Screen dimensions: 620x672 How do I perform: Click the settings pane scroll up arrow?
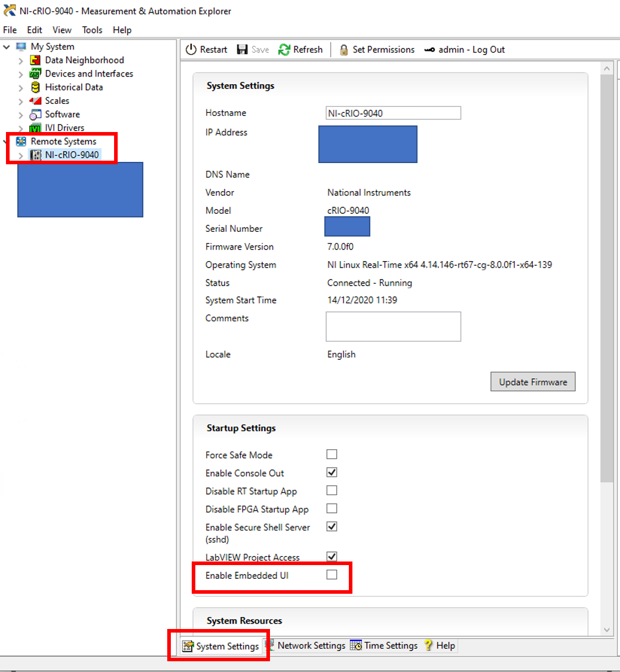coord(607,69)
